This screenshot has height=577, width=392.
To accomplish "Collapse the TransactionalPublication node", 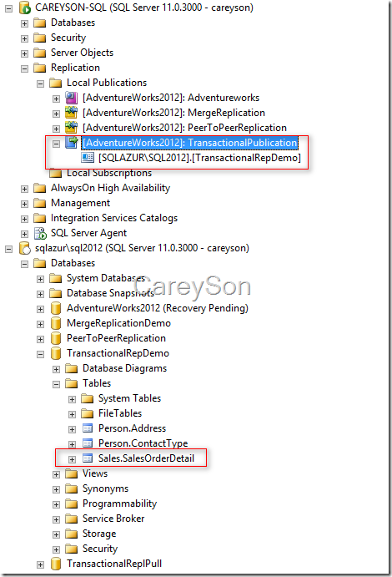I will tap(56, 144).
